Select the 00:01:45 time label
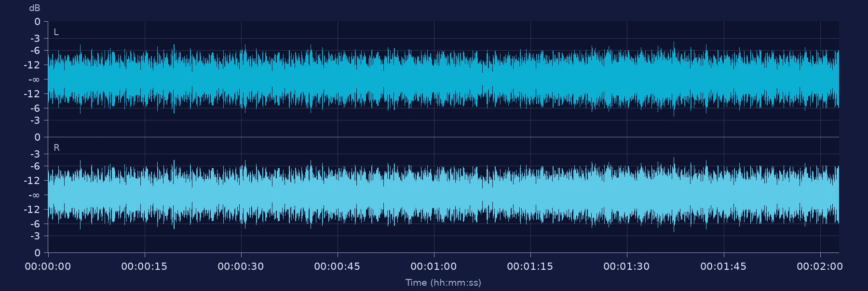The height and width of the screenshot is (291, 868). coord(723,266)
